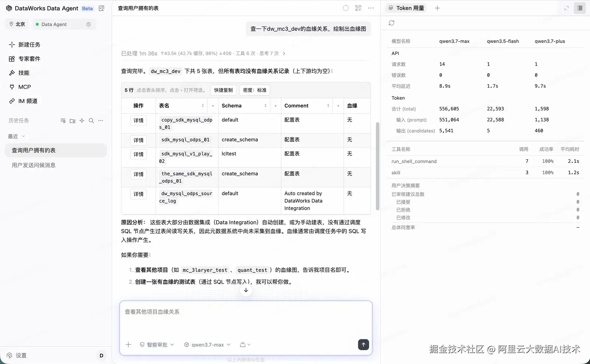Send the message with arrow button
This screenshot has width=590, height=364.
[x=364, y=344]
